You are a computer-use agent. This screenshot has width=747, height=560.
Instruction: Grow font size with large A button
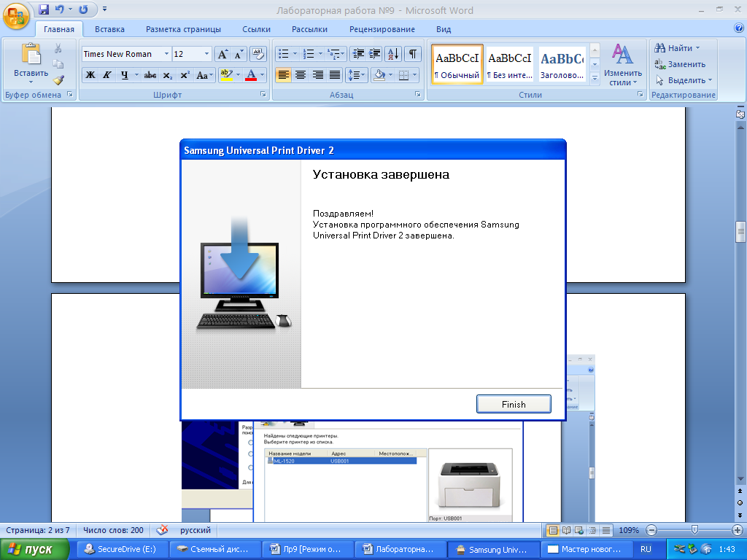click(x=222, y=54)
